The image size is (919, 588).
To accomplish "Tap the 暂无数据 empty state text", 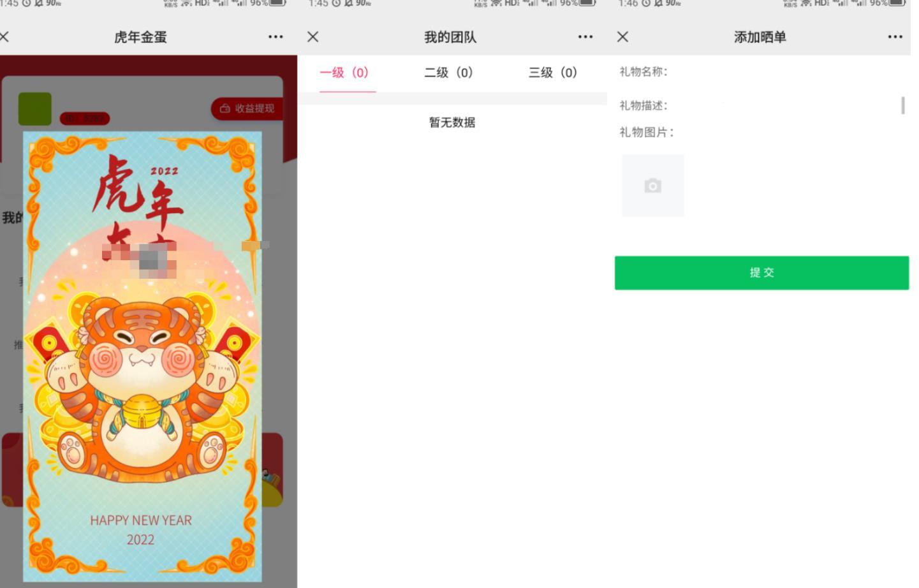I will 452,122.
